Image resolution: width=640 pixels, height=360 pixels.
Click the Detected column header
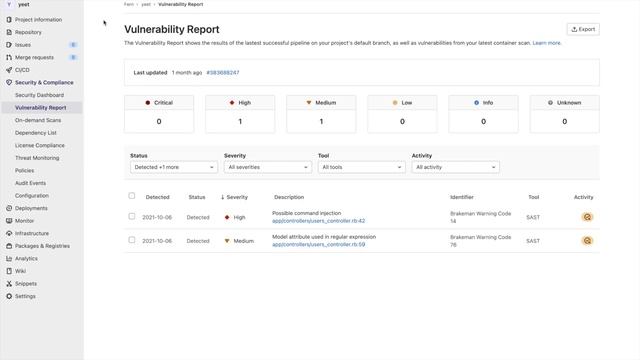158,197
